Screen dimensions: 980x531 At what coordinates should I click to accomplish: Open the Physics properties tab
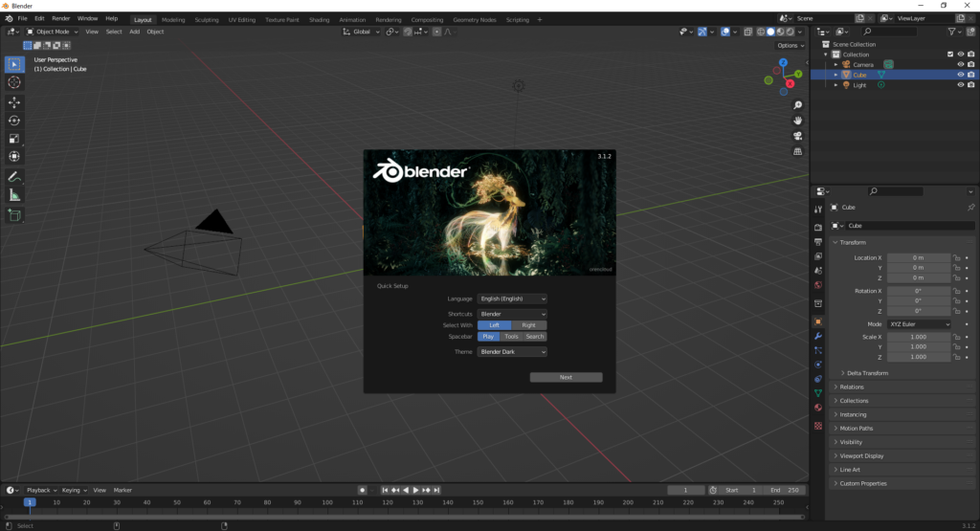818,365
